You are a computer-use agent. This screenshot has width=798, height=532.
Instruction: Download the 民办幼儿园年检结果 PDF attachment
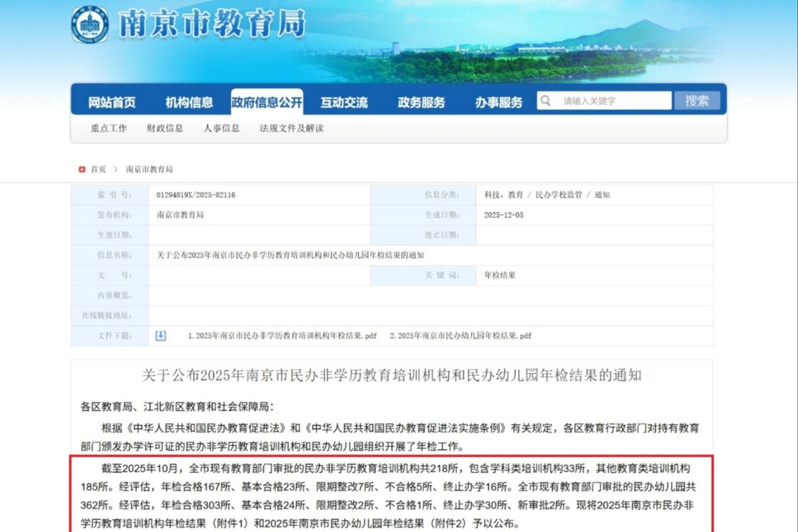point(460,336)
